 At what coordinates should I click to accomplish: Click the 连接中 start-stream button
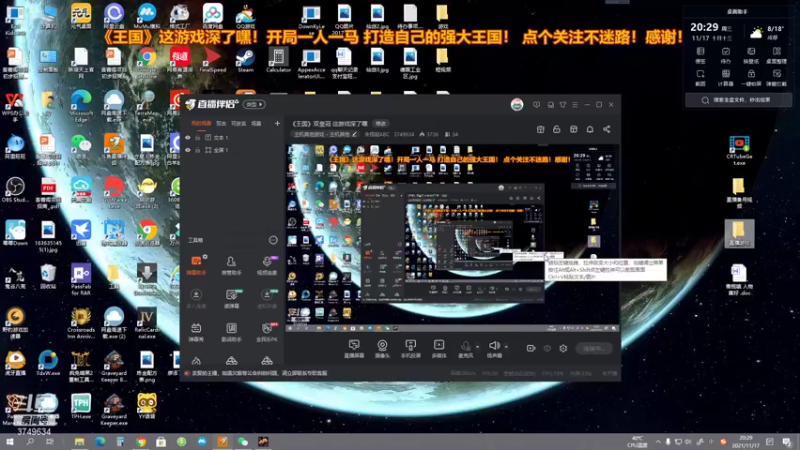[x=594, y=348]
